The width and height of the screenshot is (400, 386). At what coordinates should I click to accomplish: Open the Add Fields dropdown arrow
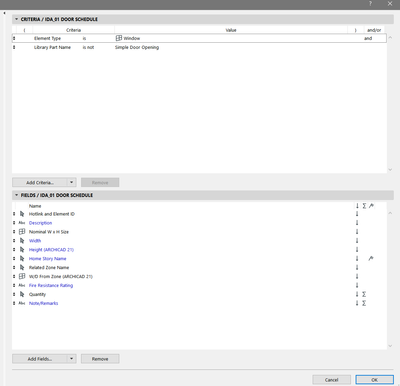coord(71,359)
